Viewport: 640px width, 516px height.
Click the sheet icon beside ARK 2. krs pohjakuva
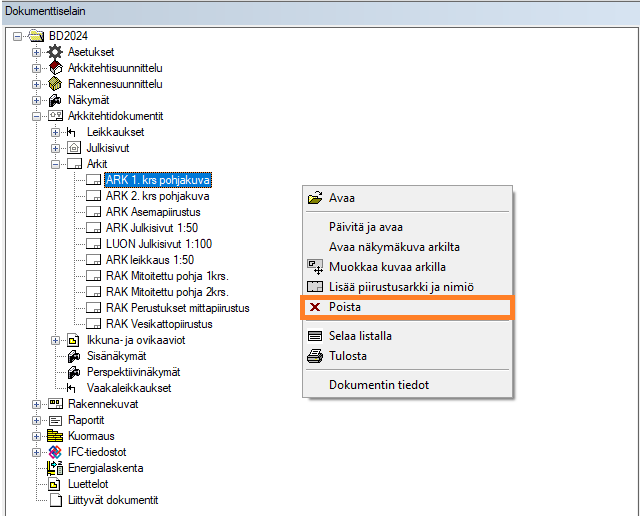point(93,196)
